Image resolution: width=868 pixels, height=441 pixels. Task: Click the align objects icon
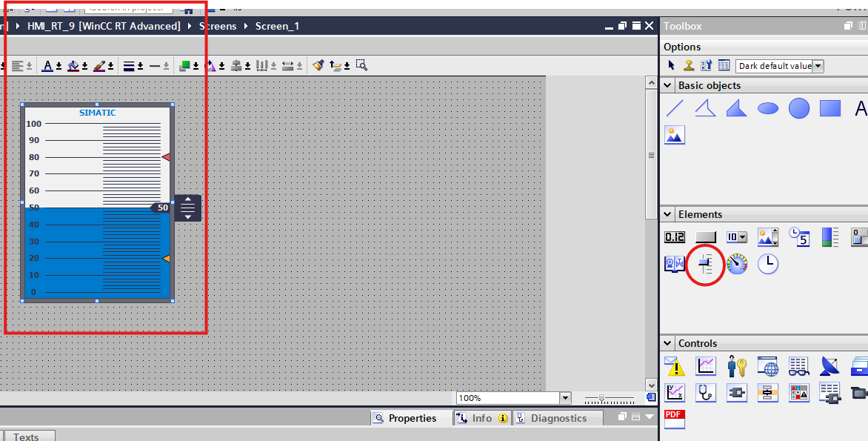[236, 66]
